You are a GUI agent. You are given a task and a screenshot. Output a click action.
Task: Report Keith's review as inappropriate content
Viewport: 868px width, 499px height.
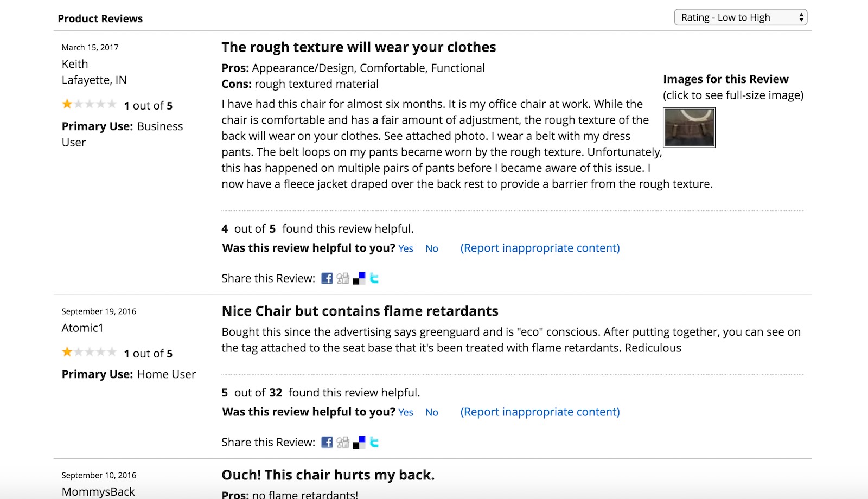pos(540,248)
